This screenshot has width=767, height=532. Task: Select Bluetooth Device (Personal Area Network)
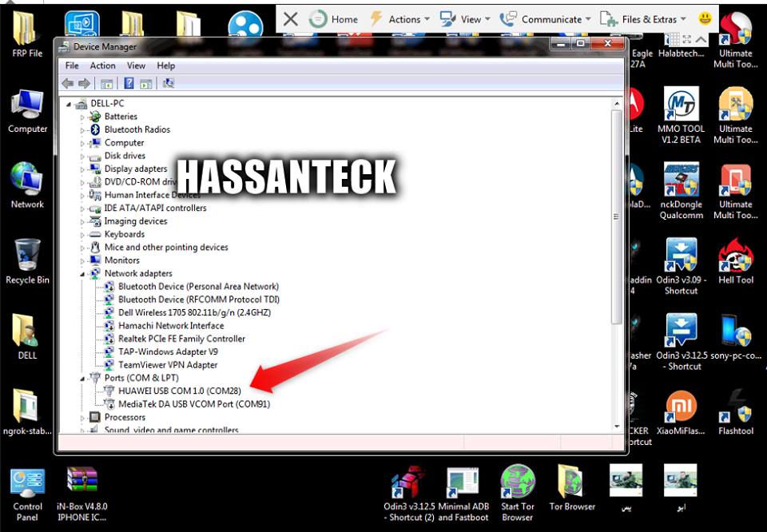pyautogui.click(x=199, y=287)
